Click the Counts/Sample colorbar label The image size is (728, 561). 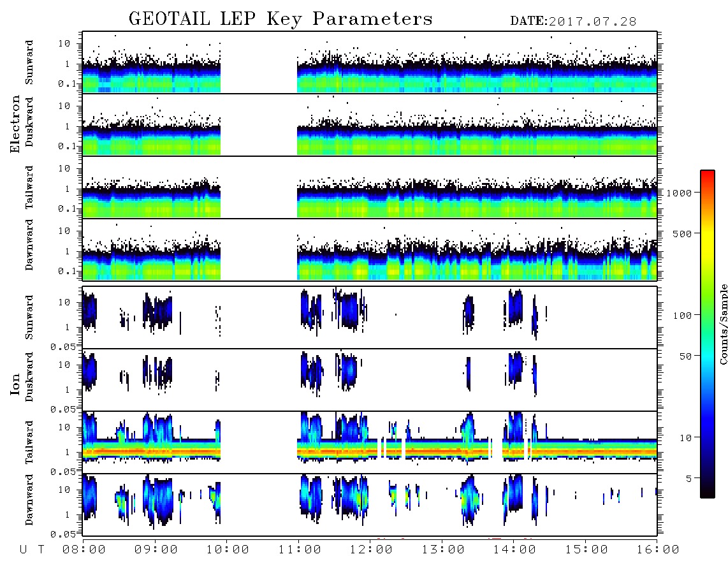723,324
